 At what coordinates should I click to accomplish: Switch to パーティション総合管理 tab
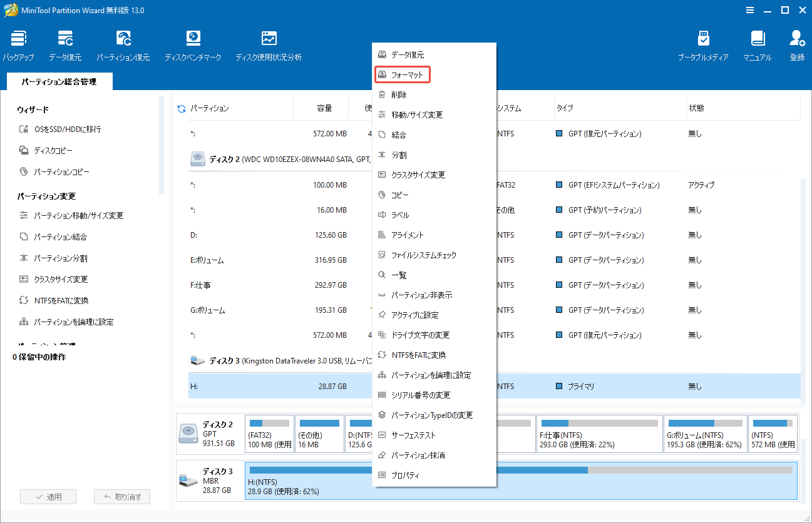tap(59, 81)
